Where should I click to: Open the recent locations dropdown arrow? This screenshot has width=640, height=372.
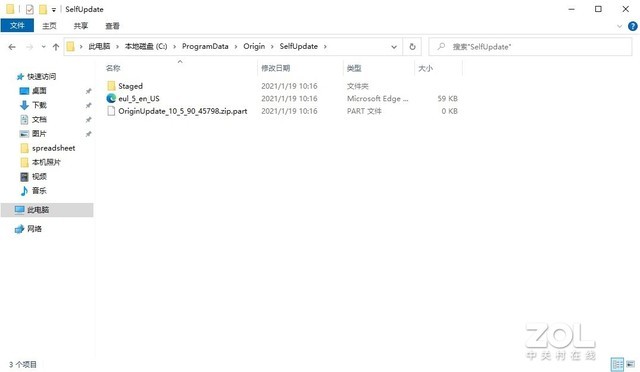(x=43, y=47)
